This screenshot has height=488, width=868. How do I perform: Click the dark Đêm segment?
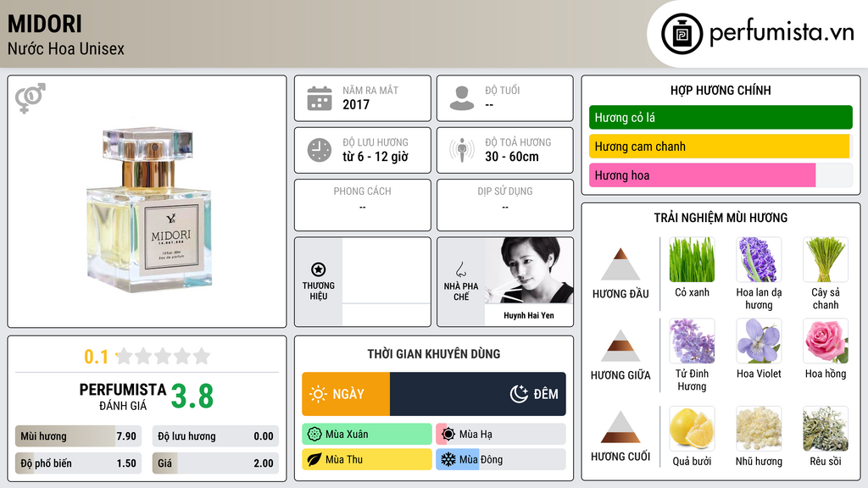click(x=478, y=394)
